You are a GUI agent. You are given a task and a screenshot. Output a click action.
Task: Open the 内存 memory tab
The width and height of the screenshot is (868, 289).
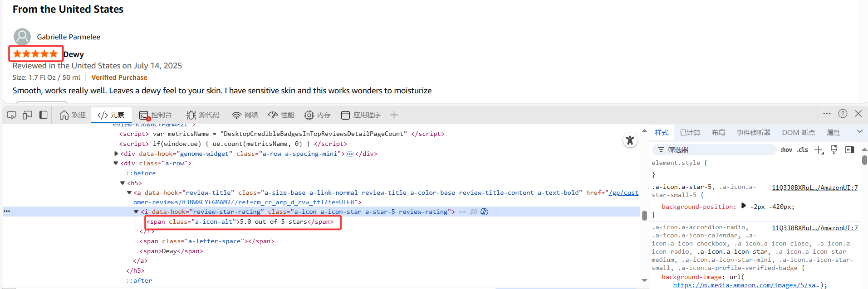[x=318, y=115]
